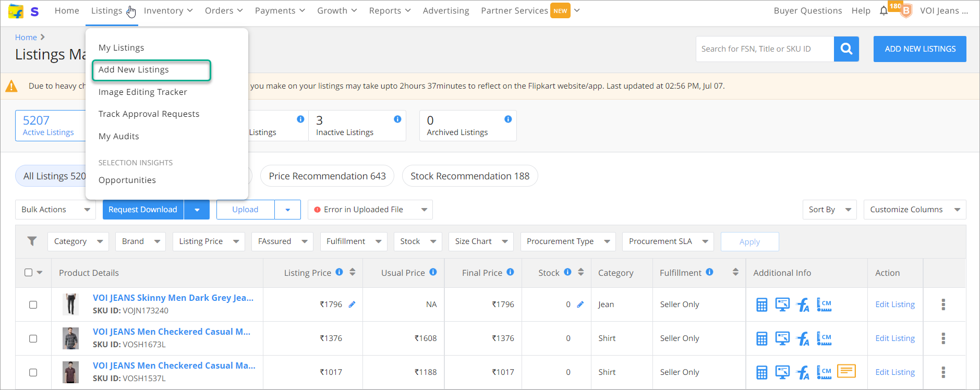Open the Reports top menu
The image size is (980, 390).
tap(390, 11)
